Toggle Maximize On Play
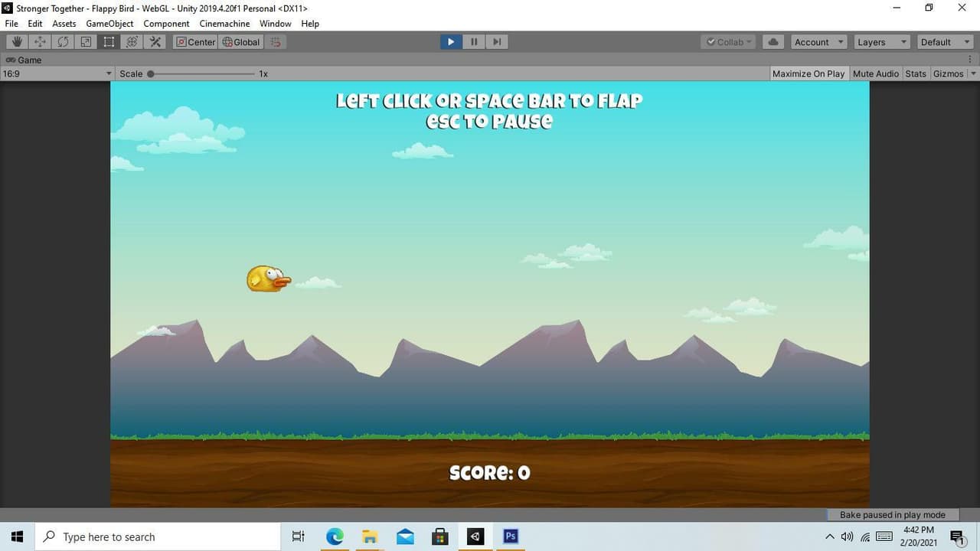 tap(808, 73)
